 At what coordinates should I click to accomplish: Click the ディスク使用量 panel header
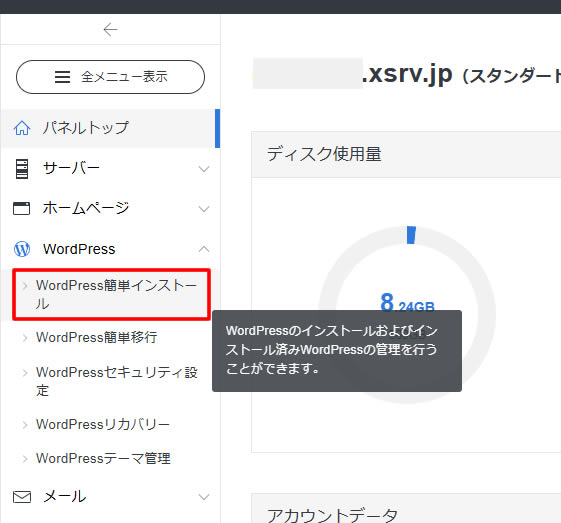point(406,155)
